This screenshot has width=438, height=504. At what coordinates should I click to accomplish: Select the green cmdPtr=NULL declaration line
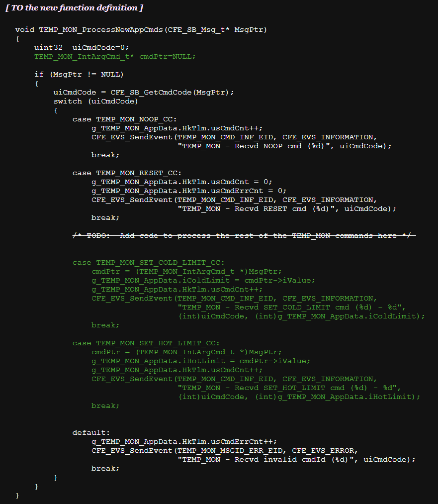[x=115, y=57]
